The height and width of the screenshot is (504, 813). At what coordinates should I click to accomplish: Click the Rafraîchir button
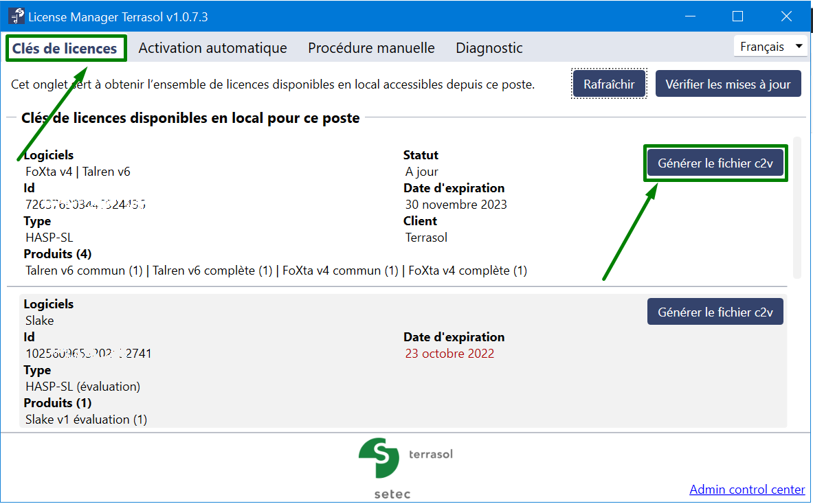click(609, 84)
